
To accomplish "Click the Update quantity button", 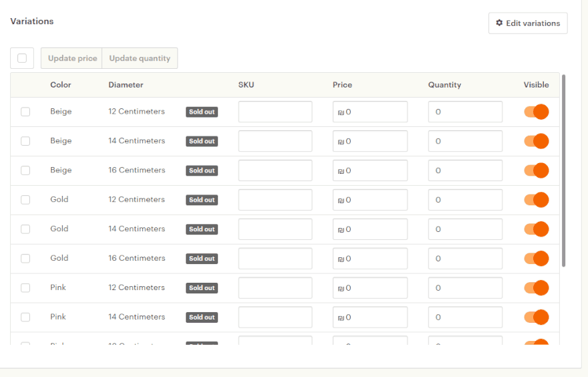I will tap(140, 58).
